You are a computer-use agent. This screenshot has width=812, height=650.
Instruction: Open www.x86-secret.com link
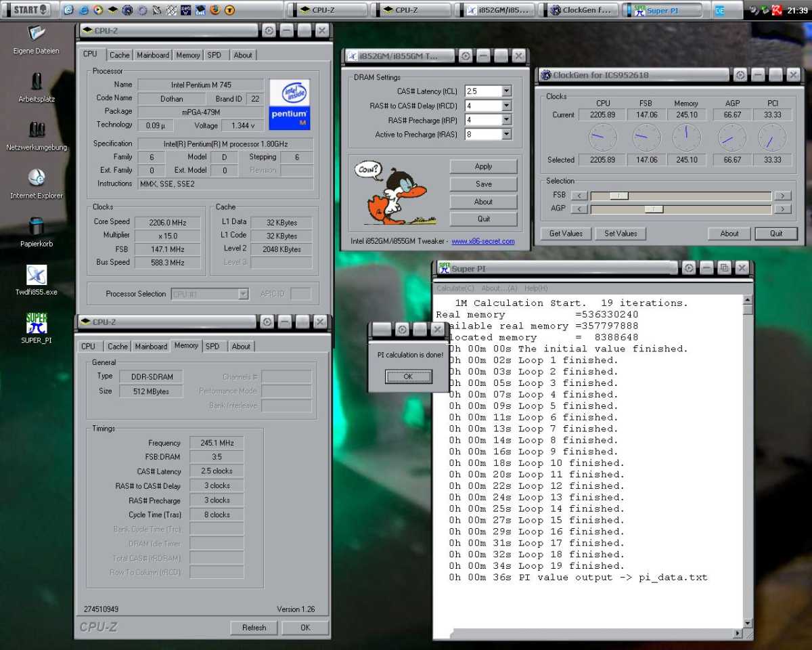pyautogui.click(x=482, y=241)
